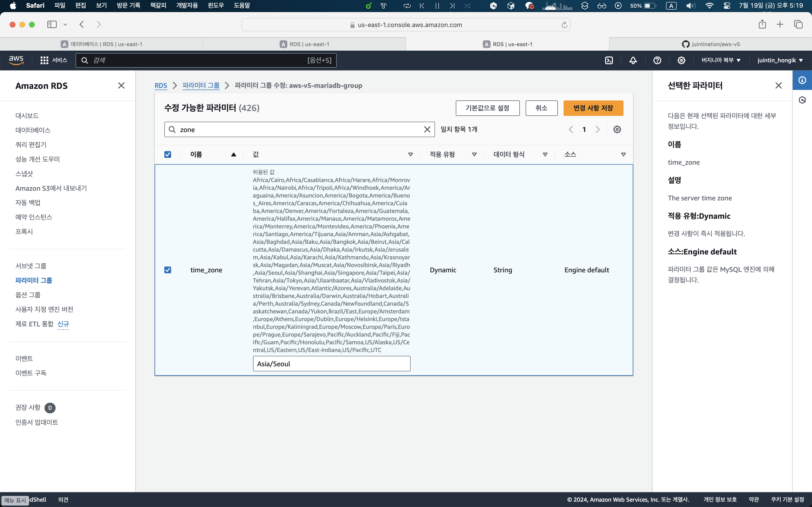Follow the 파라미터 그룹 breadcrumb link
The image size is (812, 507).
[x=201, y=85]
